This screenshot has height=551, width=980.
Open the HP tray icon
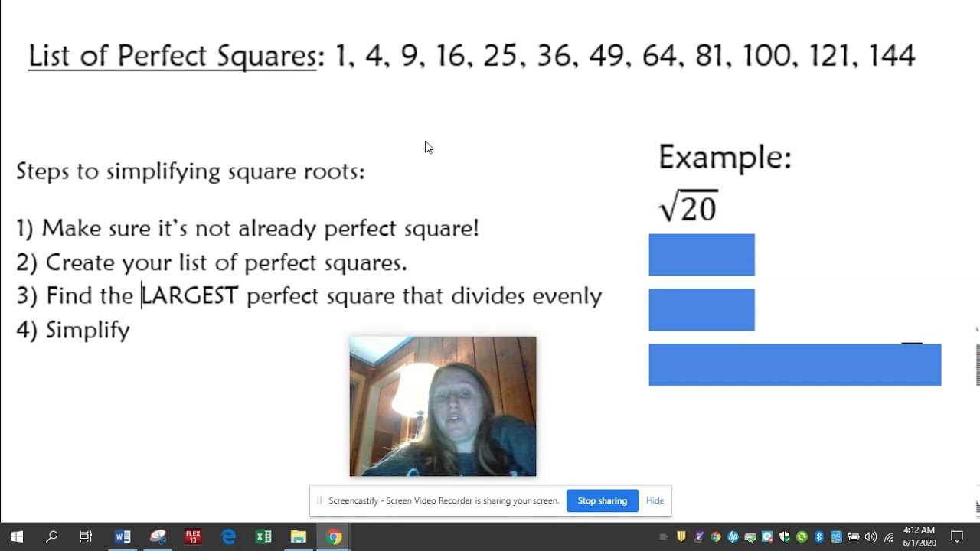point(733,536)
